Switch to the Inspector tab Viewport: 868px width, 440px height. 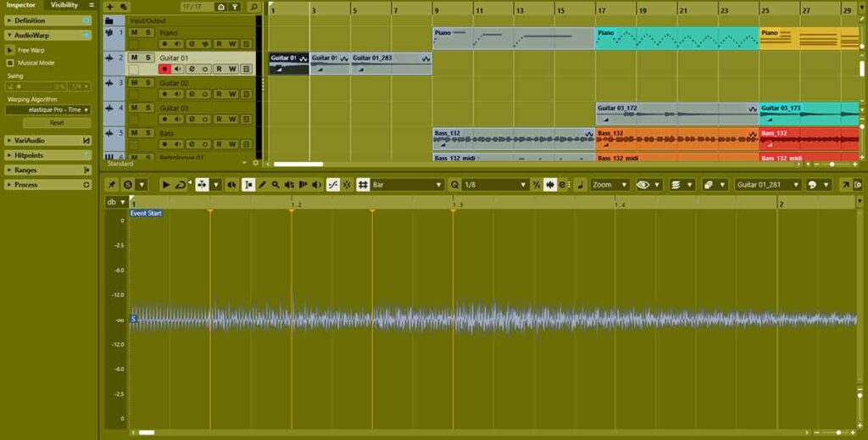tap(21, 5)
